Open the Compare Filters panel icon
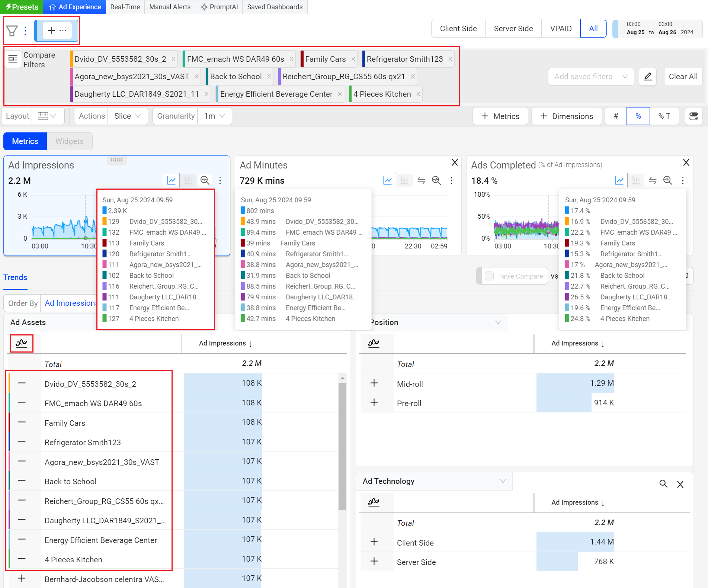Image resolution: width=708 pixels, height=588 pixels. click(13, 59)
